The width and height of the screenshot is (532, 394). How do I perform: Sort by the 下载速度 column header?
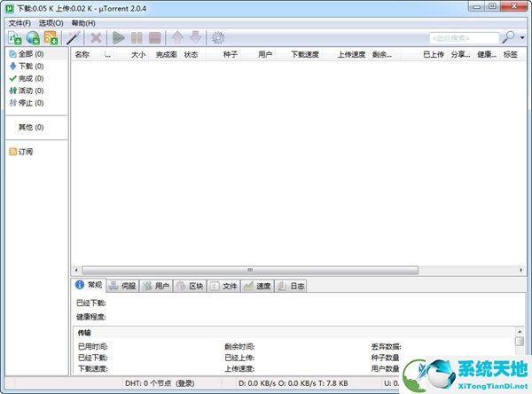click(x=305, y=54)
